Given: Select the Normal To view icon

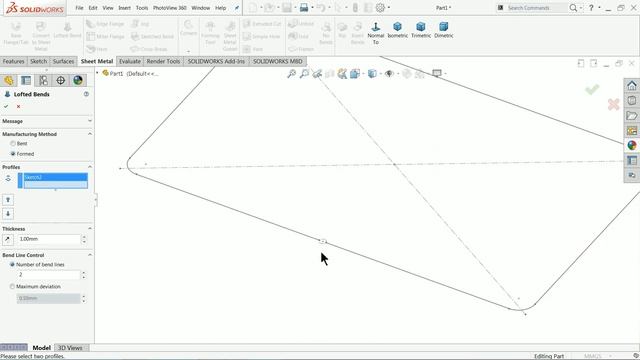Looking at the screenshot, I should 376,33.
